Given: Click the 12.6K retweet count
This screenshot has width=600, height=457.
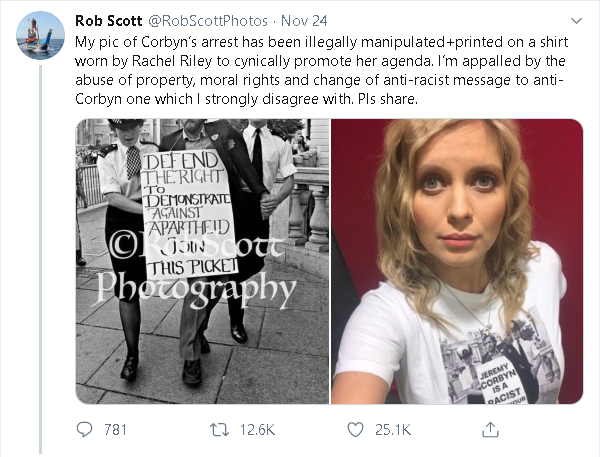Looking at the screenshot, I should pos(256,430).
